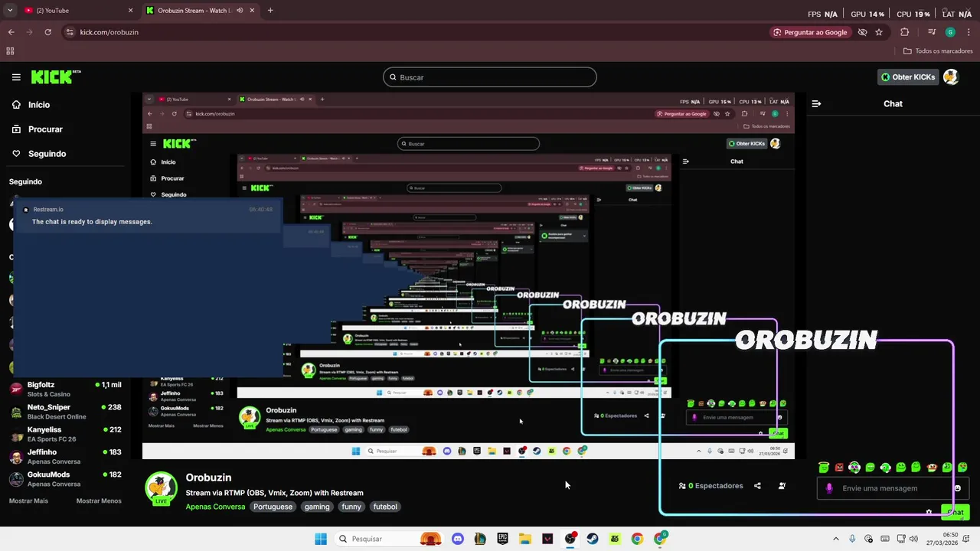Open Bigfoltz channel in following list
The image size is (980, 551).
tap(65, 389)
